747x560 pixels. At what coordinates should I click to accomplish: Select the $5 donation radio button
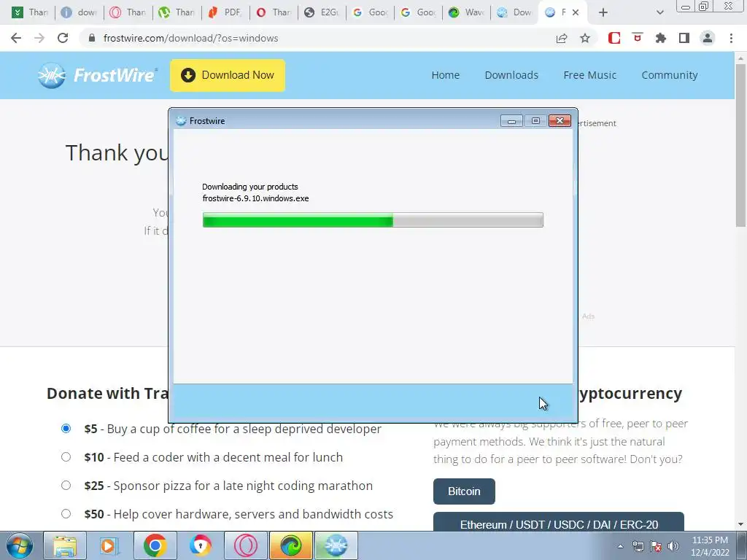coord(66,428)
